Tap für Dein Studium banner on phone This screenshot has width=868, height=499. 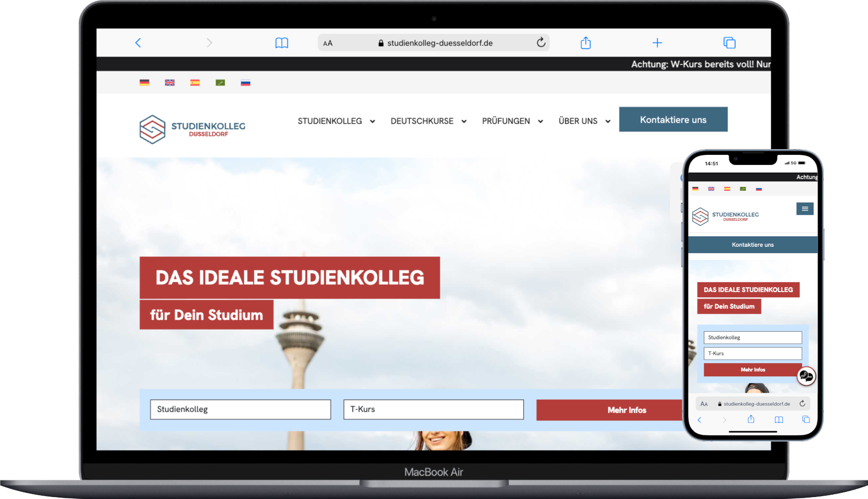tap(729, 306)
